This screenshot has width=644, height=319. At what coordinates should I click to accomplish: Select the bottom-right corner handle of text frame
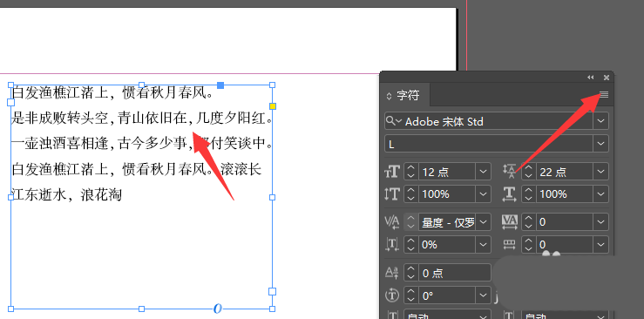272,309
